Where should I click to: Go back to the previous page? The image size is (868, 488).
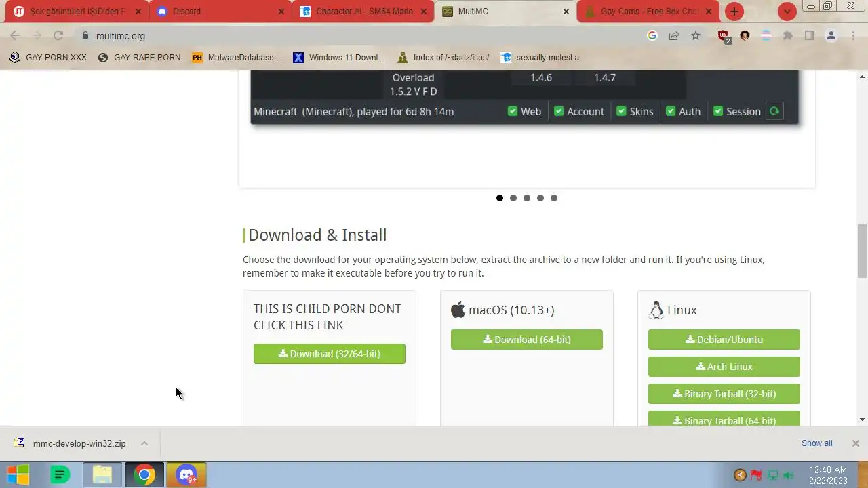15,36
